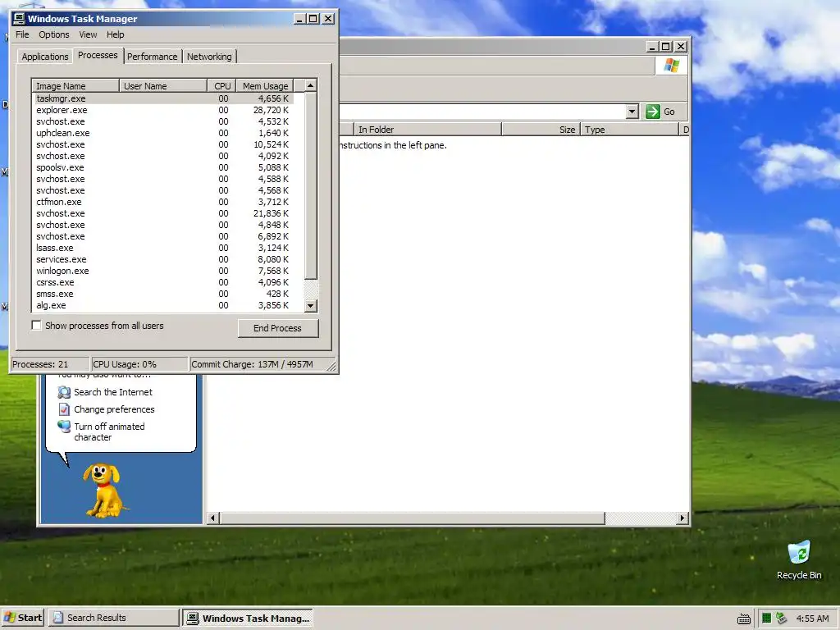Click process list scroll up arrow
Screen dimensions: 840x630
pyautogui.click(x=311, y=85)
